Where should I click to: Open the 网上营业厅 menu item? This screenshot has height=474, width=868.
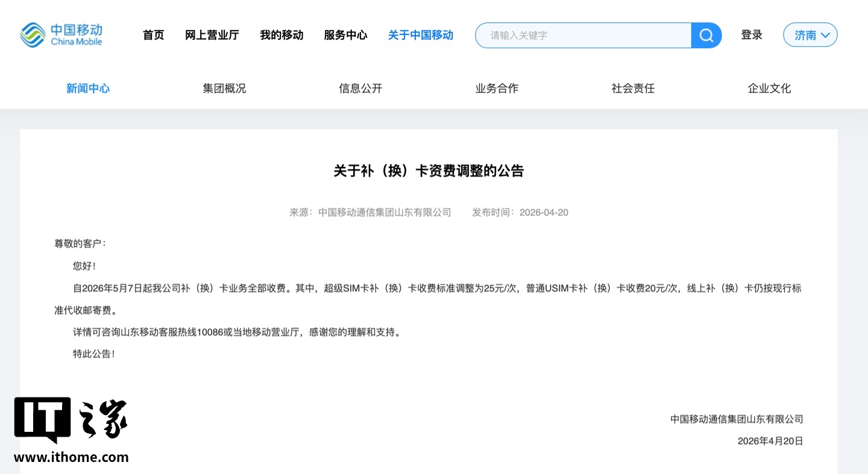point(212,36)
